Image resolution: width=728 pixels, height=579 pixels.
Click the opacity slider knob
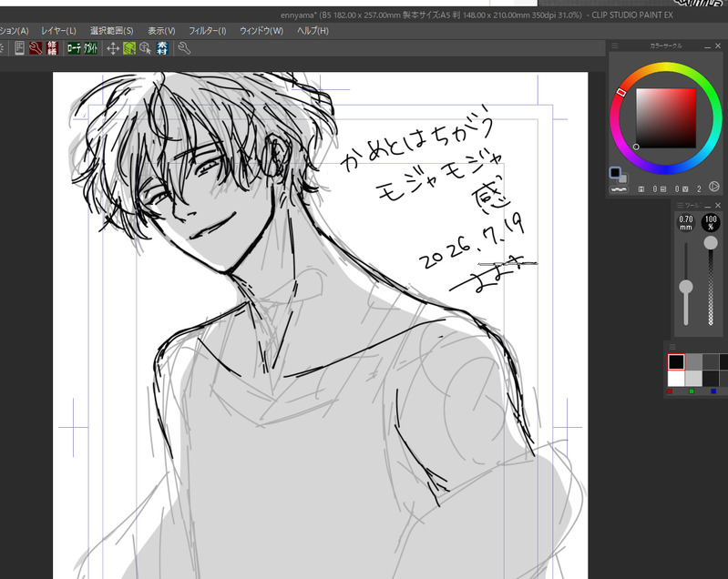coord(711,243)
